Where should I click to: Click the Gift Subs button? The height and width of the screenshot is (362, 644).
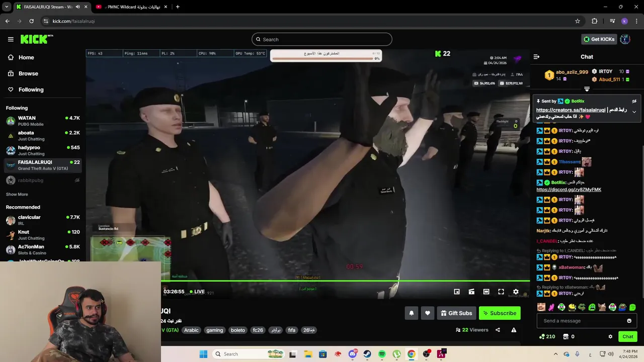(x=457, y=313)
